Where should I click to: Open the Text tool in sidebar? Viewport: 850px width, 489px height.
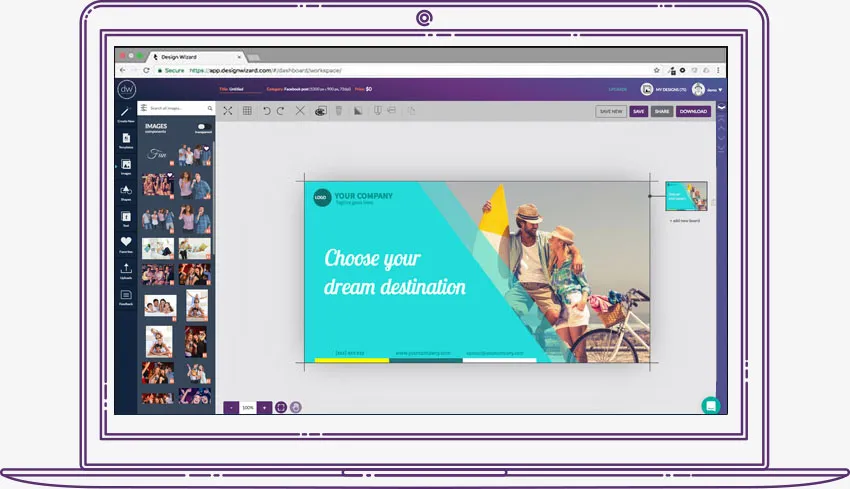126,218
